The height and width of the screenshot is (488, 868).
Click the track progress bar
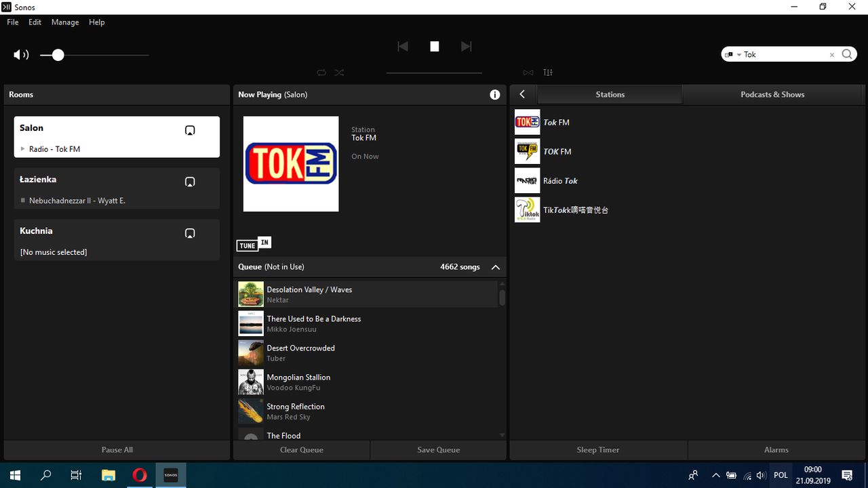(x=434, y=73)
